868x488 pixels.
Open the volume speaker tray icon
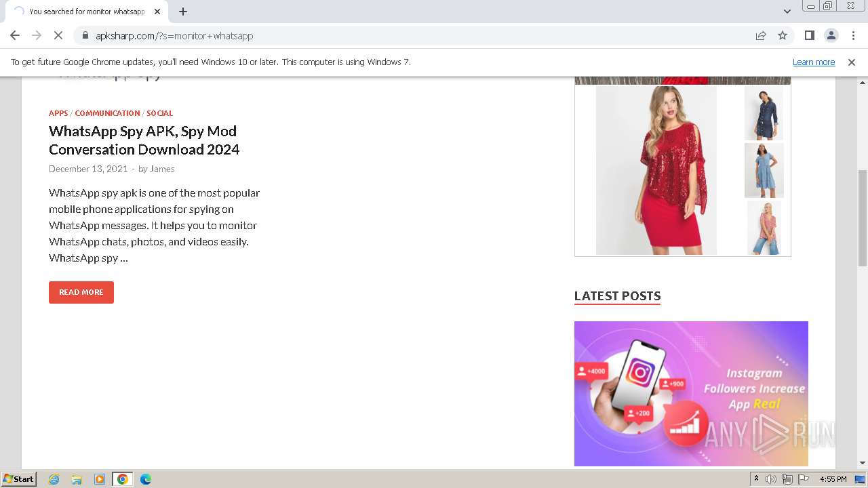(771, 479)
